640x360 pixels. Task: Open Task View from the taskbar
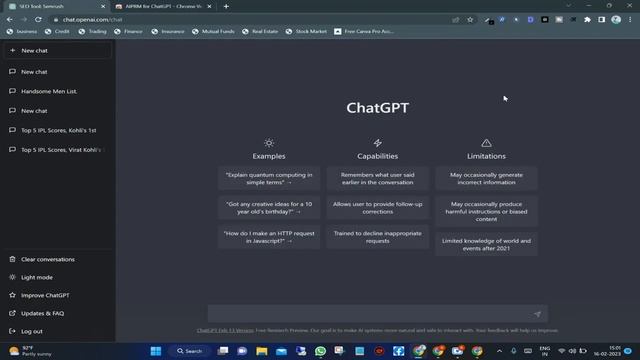click(x=223, y=351)
